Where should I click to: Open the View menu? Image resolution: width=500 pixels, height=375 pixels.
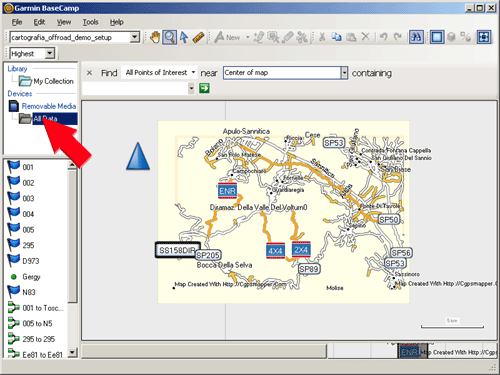tap(64, 22)
